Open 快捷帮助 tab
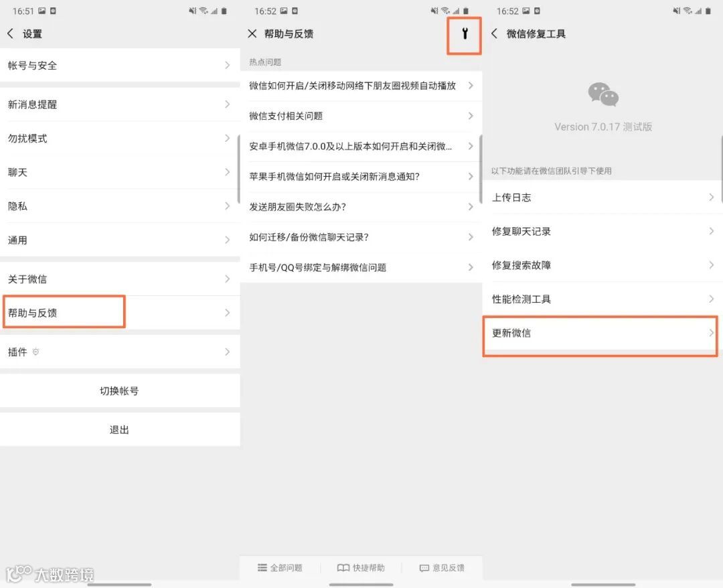This screenshot has height=588, width=723. click(x=361, y=568)
